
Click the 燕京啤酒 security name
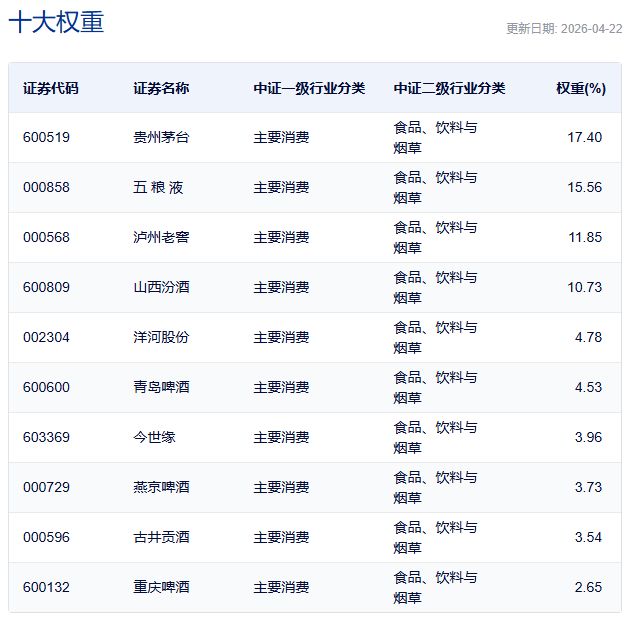pos(161,487)
